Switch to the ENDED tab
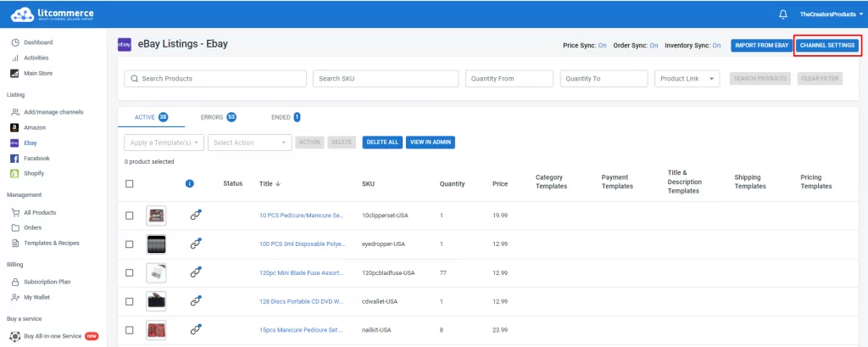The height and width of the screenshot is (347, 868). point(286,118)
